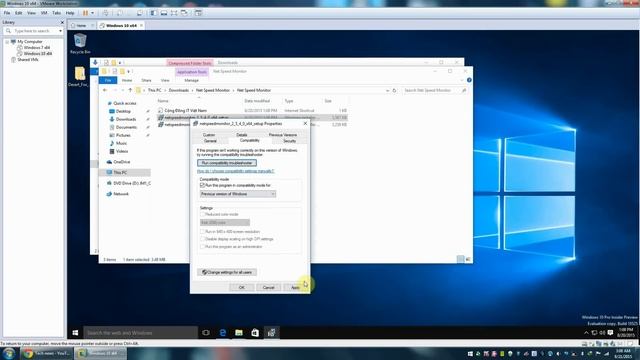Toggle Run this program as an administrator
Image resolution: width=640 pixels, height=360 pixels.
point(202,247)
